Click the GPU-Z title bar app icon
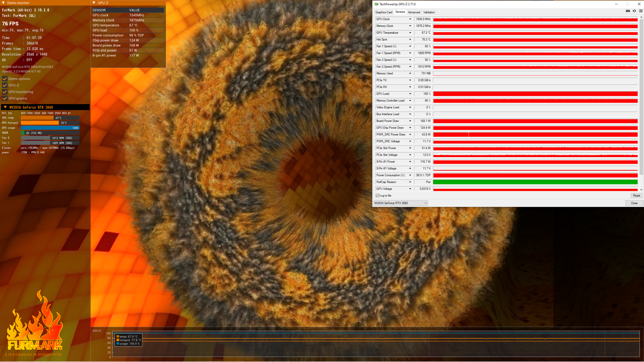Screen dimensions: 644x362 point(377,4)
